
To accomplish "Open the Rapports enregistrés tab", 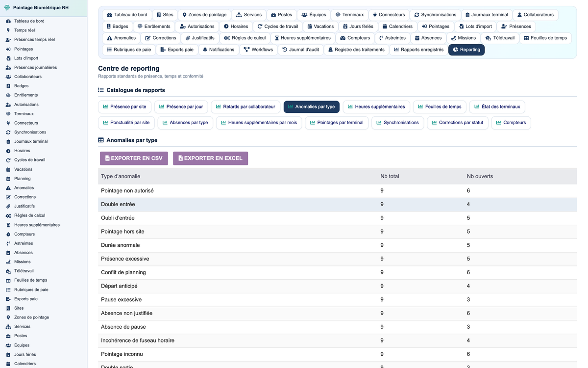I will click(418, 50).
